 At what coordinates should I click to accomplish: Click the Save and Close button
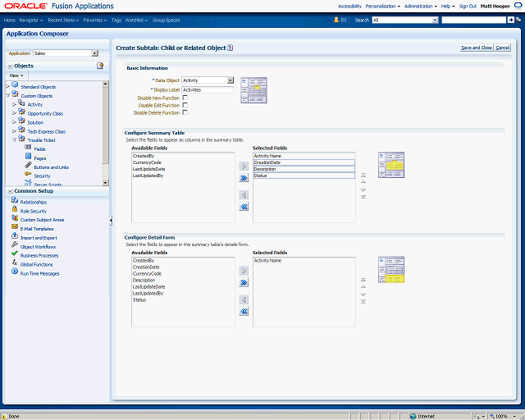pos(477,48)
